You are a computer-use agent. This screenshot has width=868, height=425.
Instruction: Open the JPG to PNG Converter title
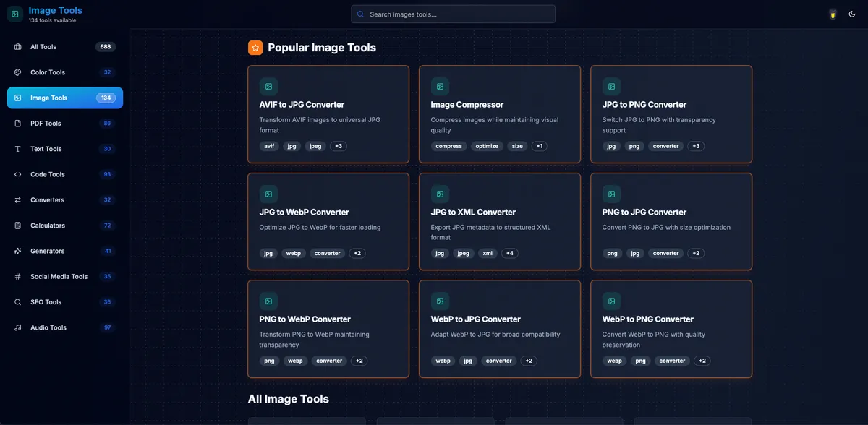(644, 105)
